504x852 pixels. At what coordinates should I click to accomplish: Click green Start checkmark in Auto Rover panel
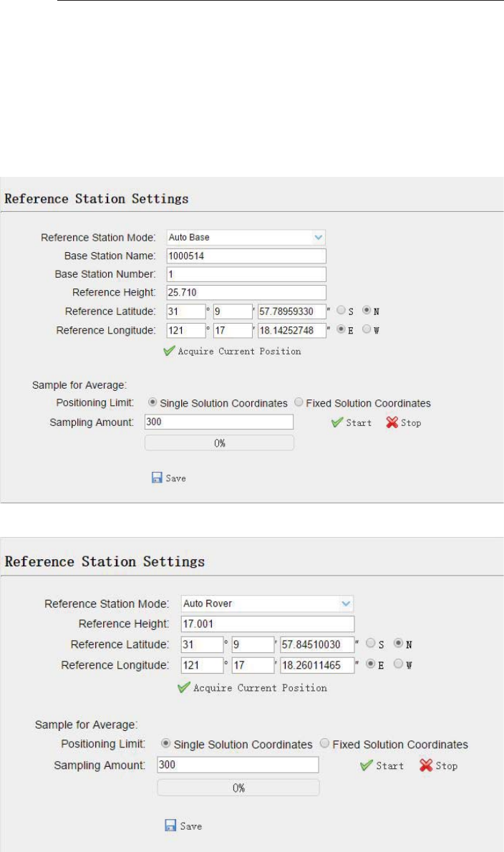point(367,765)
